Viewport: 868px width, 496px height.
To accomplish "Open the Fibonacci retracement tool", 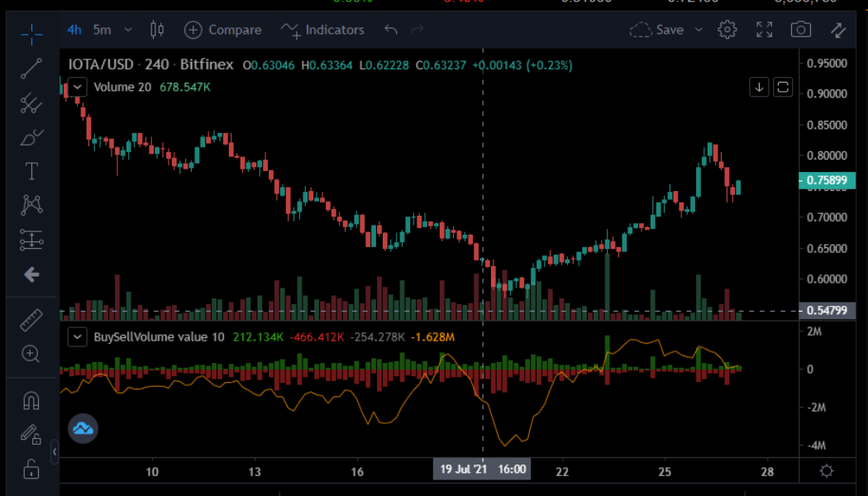I will [31, 103].
